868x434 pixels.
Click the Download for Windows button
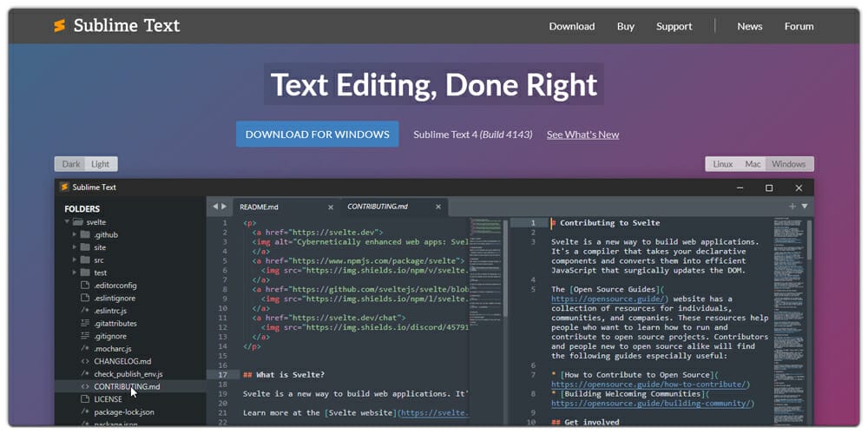pos(317,134)
